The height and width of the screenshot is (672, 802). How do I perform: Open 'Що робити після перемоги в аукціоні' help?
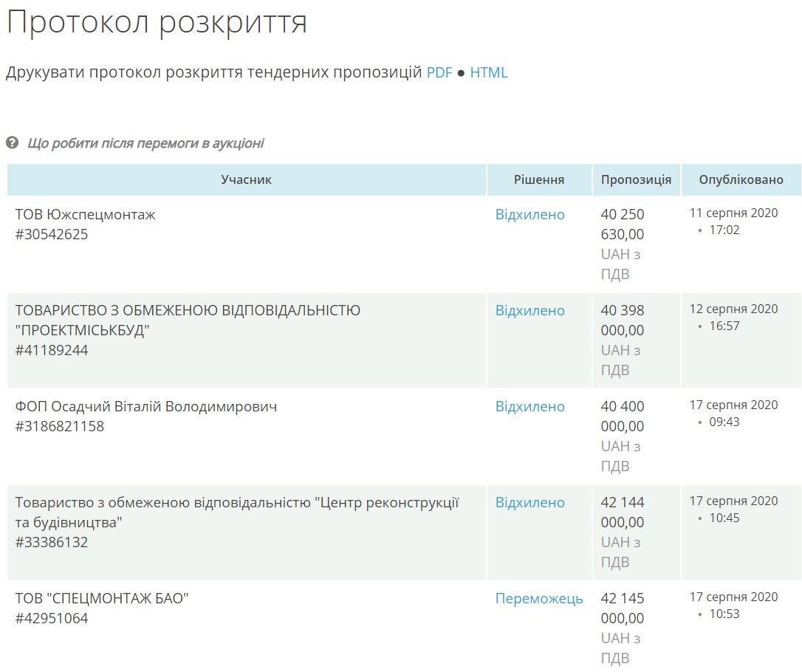(145, 143)
